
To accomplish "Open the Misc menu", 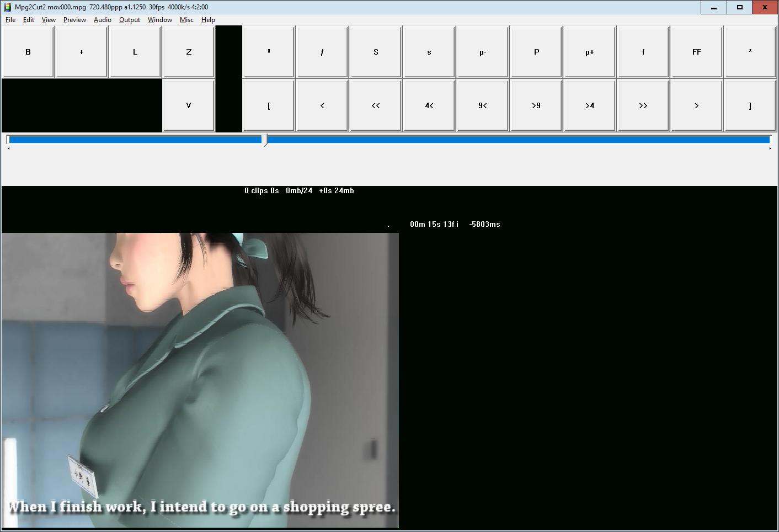I will 186,20.
